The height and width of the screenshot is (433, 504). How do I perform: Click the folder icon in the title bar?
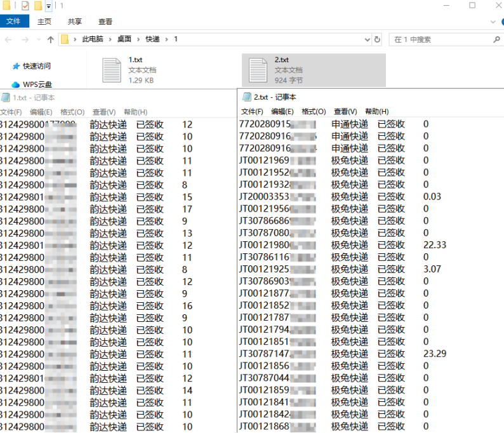[x=6, y=5]
